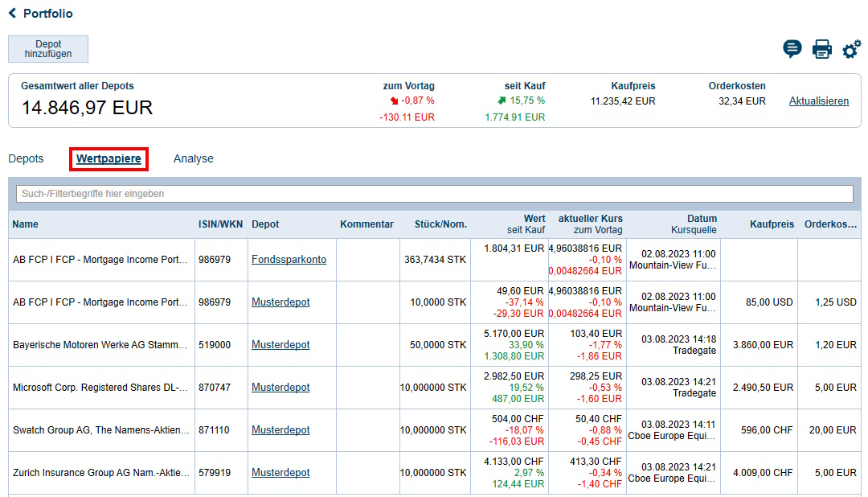The image size is (868, 497).
Task: Sort by the Stück/Nom. column header
Action: click(x=440, y=224)
